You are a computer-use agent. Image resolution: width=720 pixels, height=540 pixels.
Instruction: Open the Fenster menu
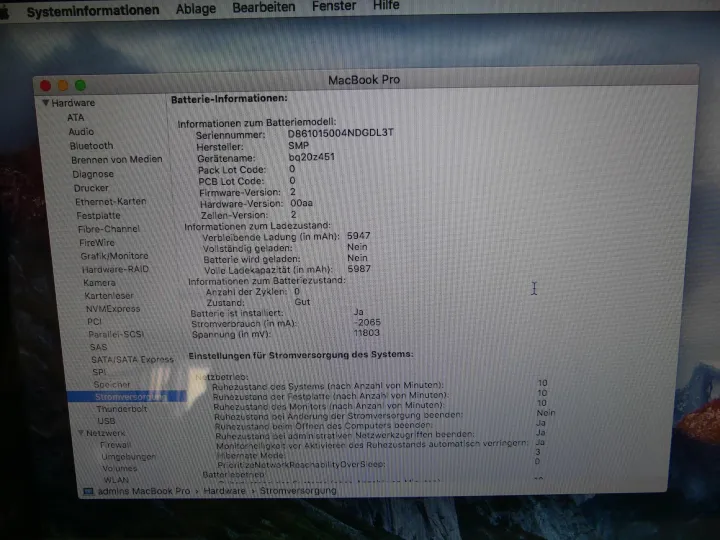click(x=334, y=6)
